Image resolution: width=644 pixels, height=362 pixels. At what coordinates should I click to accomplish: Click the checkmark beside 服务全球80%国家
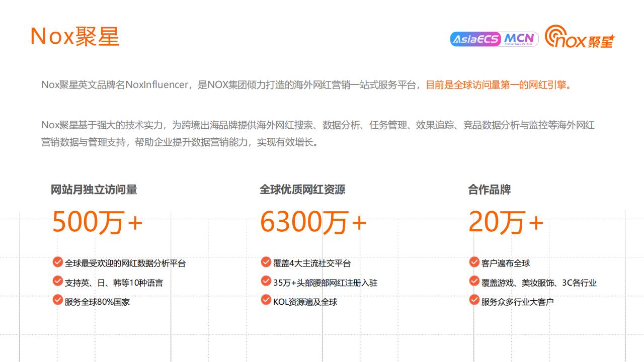57,300
